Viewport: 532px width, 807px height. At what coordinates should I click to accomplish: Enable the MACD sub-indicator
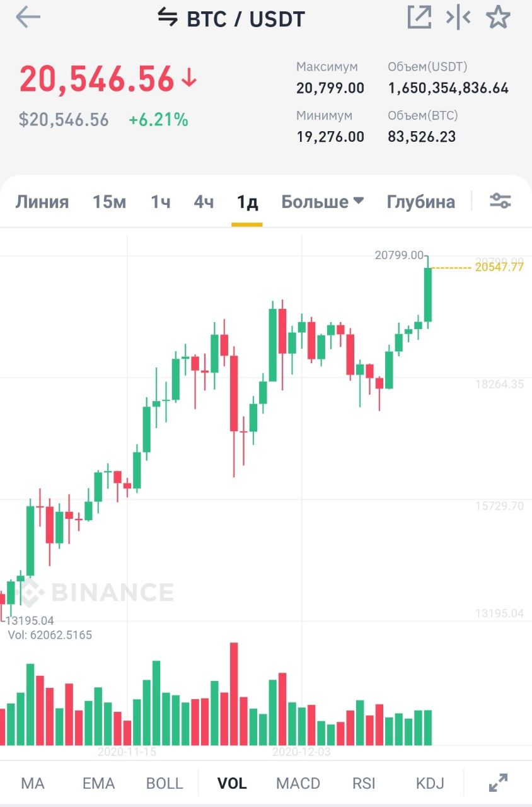click(298, 784)
